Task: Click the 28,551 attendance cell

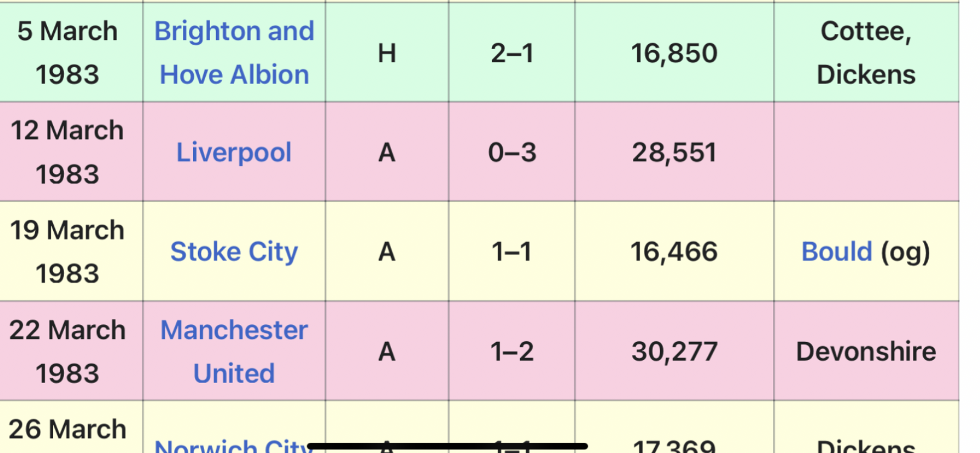Action: [674, 152]
